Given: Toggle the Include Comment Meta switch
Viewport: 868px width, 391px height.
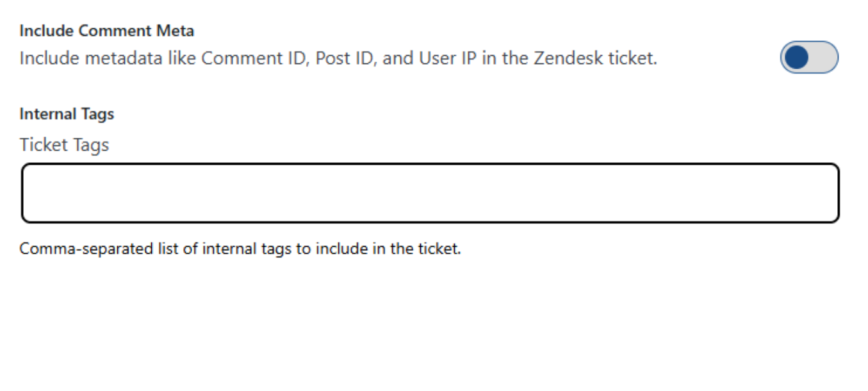Looking at the screenshot, I should 809,58.
